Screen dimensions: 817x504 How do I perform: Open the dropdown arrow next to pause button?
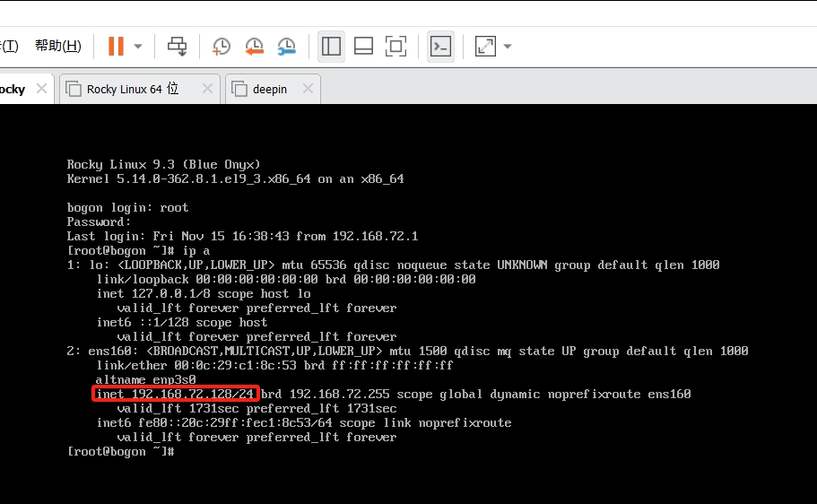click(x=138, y=46)
